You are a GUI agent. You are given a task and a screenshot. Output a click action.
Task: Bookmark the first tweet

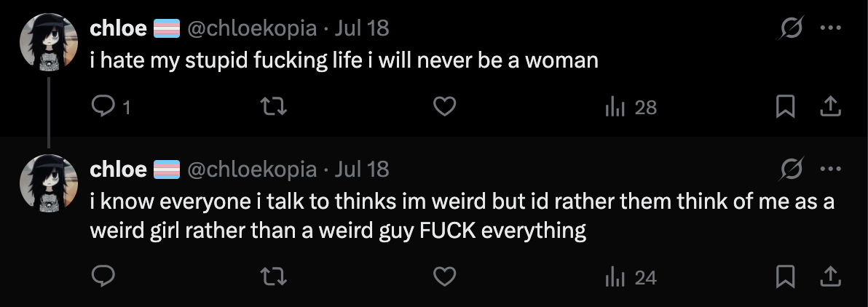coord(784,108)
